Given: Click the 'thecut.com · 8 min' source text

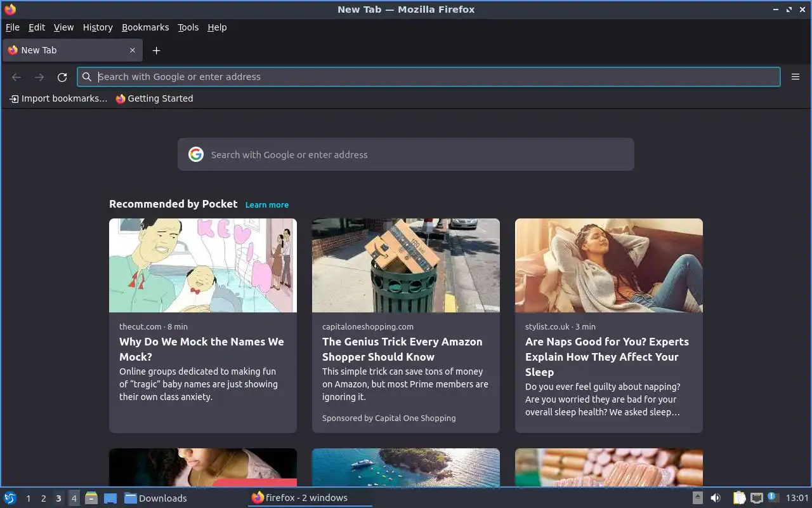Looking at the screenshot, I should (154, 326).
